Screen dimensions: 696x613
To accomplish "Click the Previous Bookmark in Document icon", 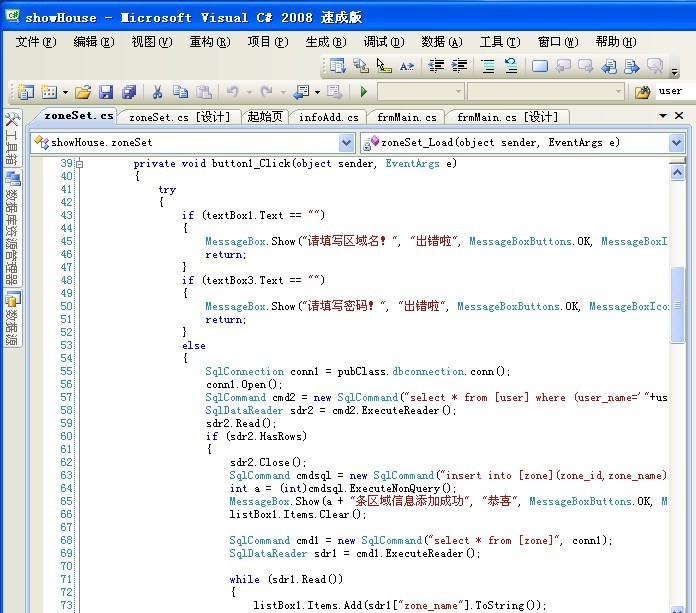I will click(609, 66).
